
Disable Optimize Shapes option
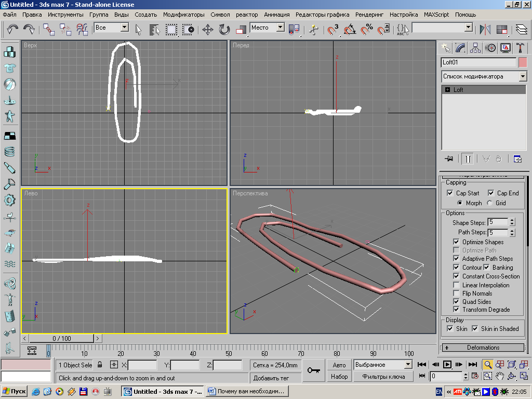tap(456, 242)
